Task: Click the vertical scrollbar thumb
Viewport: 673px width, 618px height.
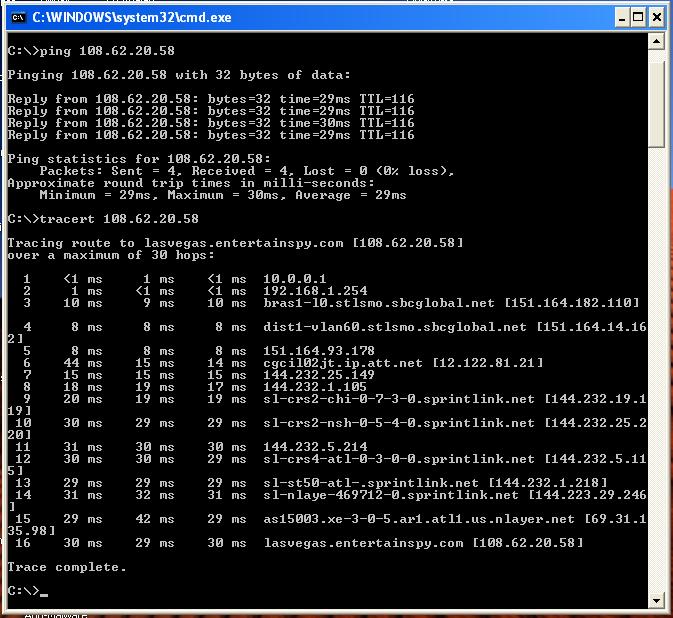Action: click(656, 100)
